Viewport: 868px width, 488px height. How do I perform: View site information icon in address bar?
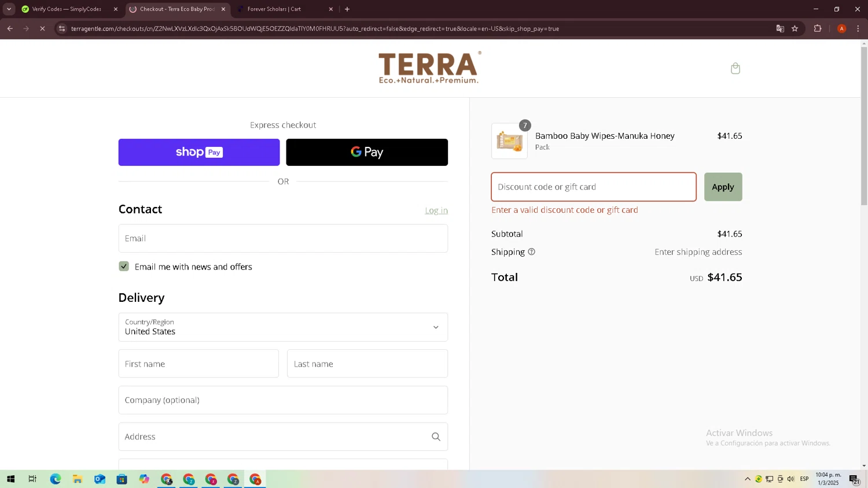(x=62, y=28)
